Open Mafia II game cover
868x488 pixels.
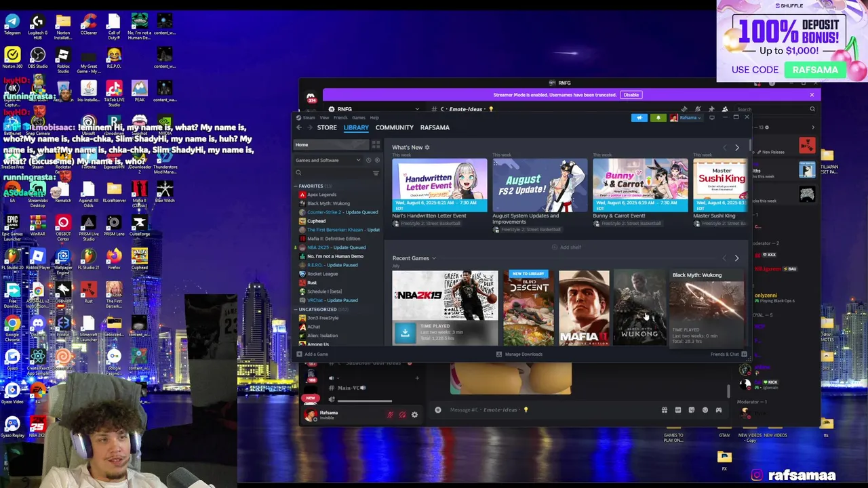[584, 308]
